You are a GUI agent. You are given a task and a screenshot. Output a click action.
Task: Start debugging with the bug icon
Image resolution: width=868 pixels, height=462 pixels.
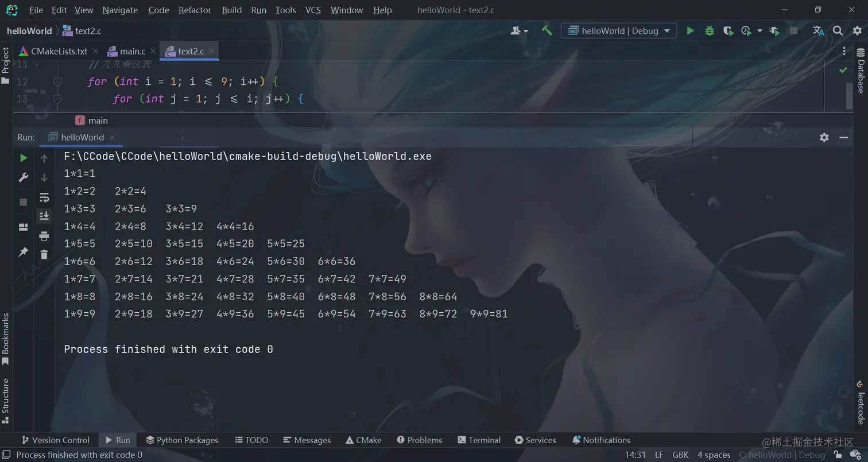coord(710,30)
